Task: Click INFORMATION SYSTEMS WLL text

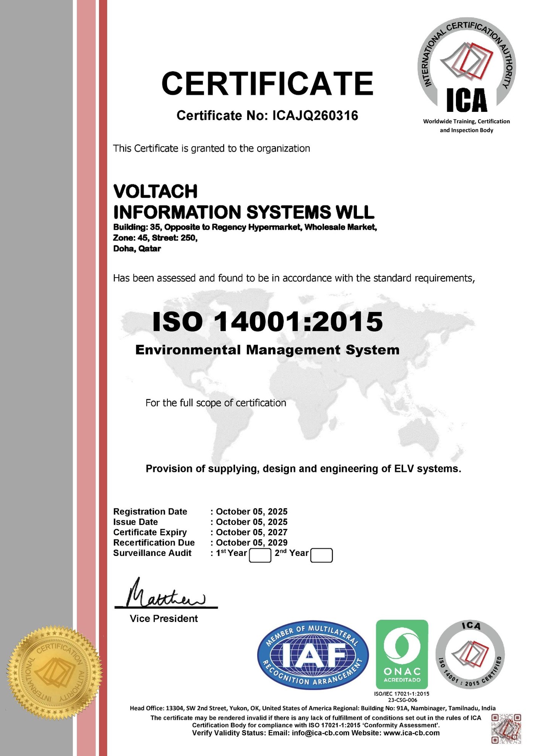Action: point(244,212)
